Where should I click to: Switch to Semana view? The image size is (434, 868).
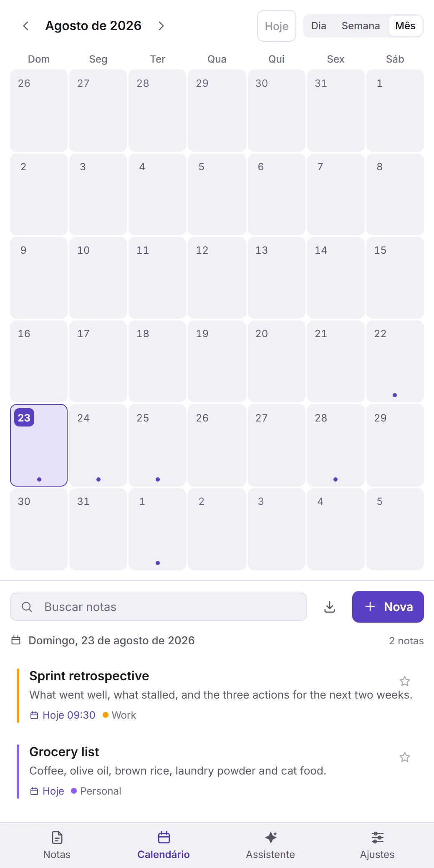coord(361,26)
